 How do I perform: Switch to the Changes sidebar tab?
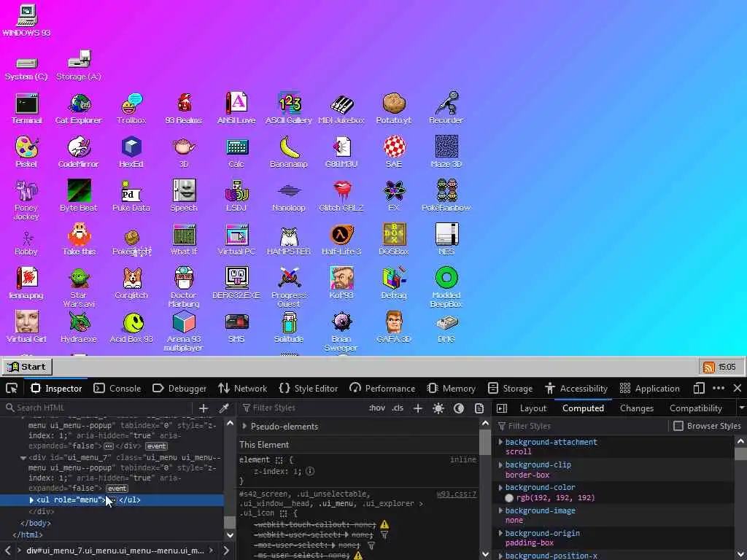pos(636,408)
